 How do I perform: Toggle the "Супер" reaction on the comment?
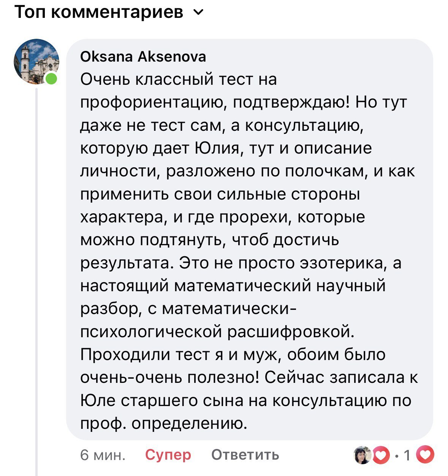(168, 455)
